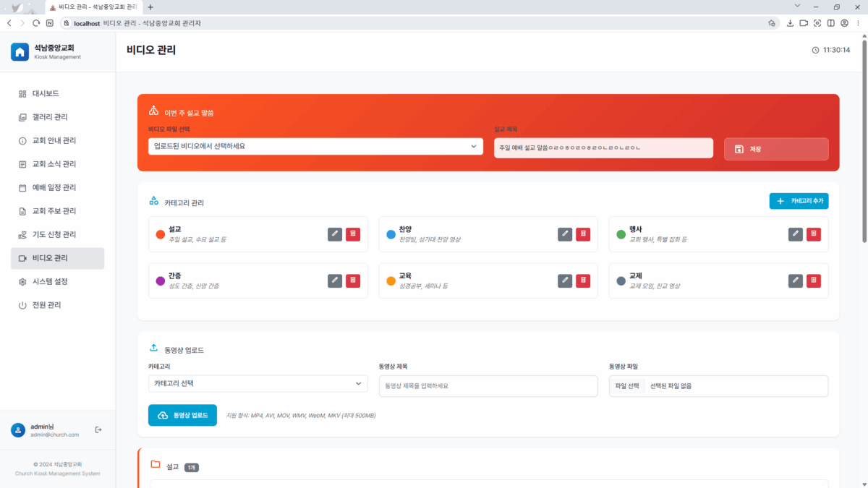868x488 pixels.
Task: Delete the 찬양 category with trash icon
Action: (583, 234)
